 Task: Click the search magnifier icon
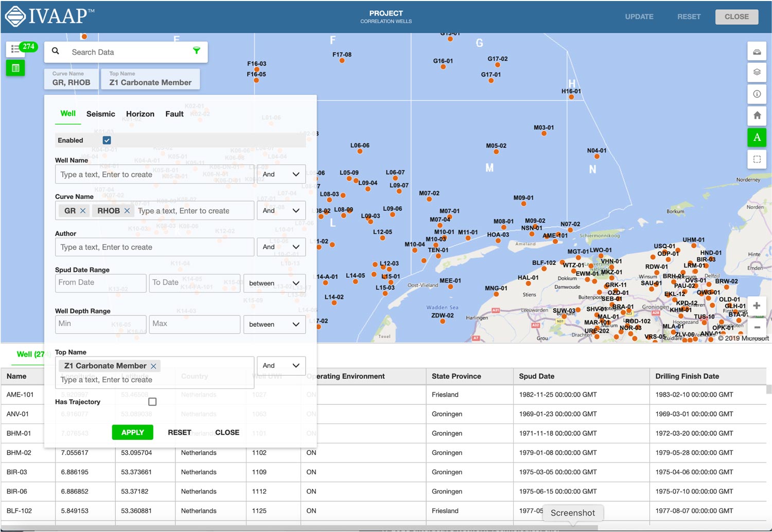56,51
